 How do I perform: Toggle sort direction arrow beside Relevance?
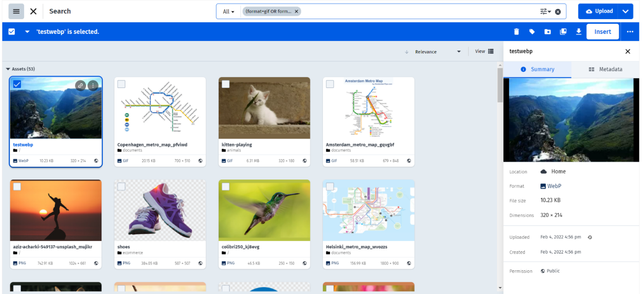point(406,52)
